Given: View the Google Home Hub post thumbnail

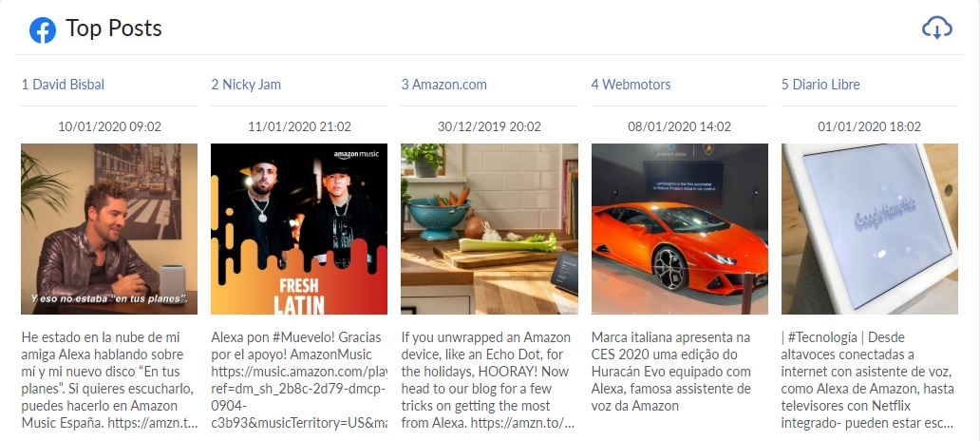Looking at the screenshot, I should coord(870,229).
